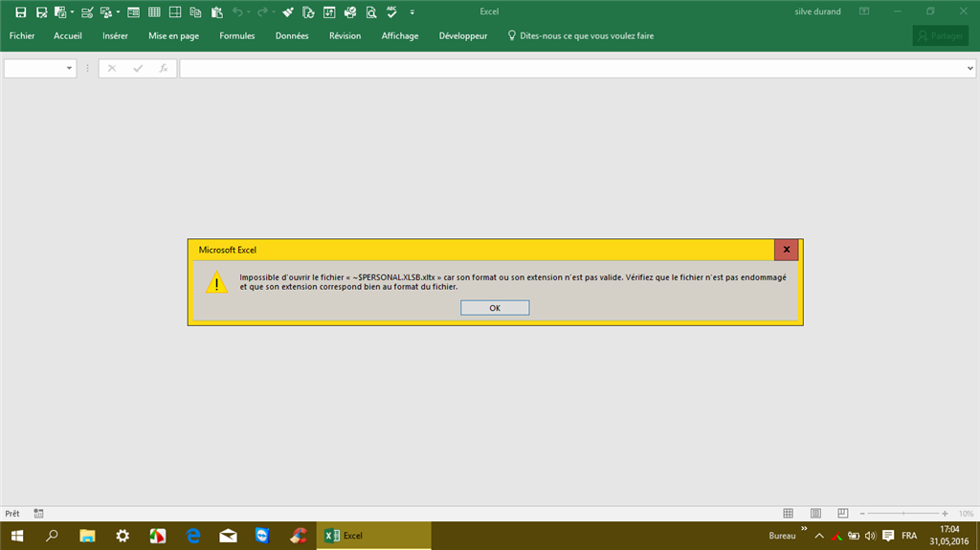Click the zoom slider in status bar
Image resolution: width=980 pixels, height=550 pixels.
coord(903,513)
